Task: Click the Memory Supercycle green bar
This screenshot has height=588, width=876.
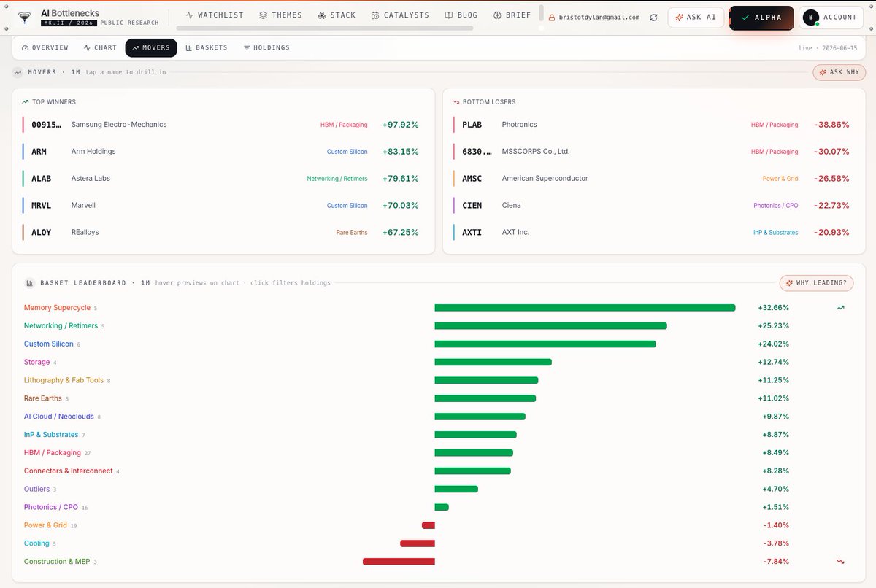Action: click(585, 308)
